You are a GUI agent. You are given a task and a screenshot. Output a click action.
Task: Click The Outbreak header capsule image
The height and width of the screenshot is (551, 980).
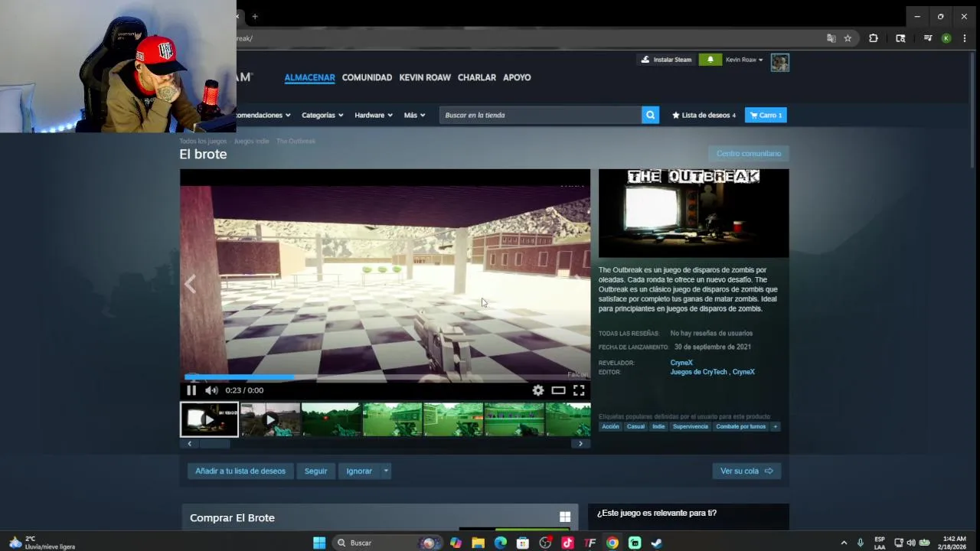click(694, 214)
